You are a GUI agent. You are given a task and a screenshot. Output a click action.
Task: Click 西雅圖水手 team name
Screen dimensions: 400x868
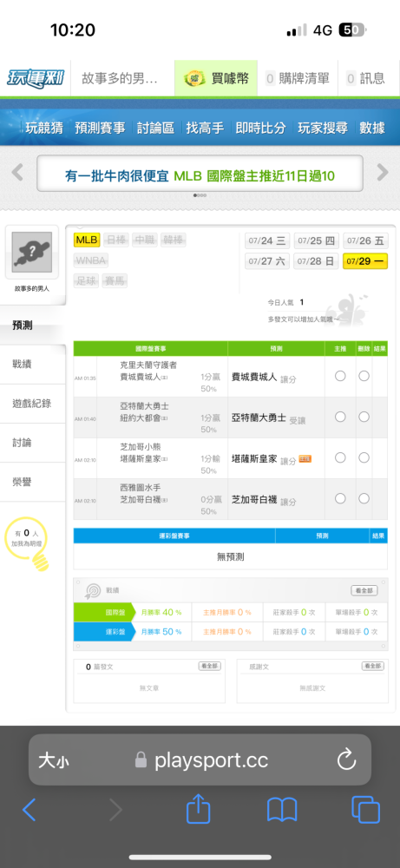point(140,488)
